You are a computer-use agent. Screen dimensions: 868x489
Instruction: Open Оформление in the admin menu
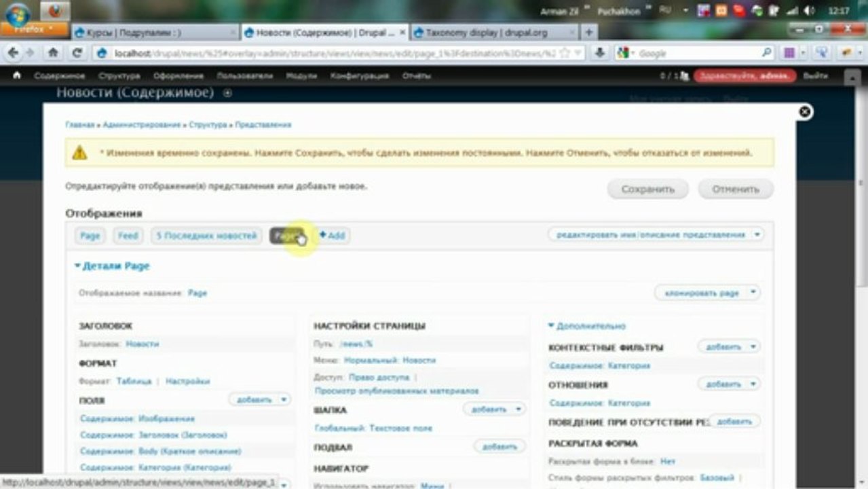coord(178,76)
